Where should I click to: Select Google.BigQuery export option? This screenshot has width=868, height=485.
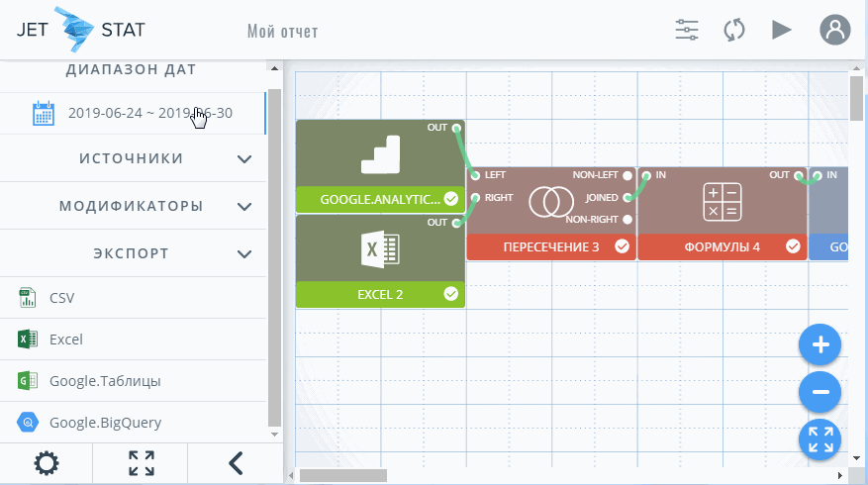tap(105, 423)
